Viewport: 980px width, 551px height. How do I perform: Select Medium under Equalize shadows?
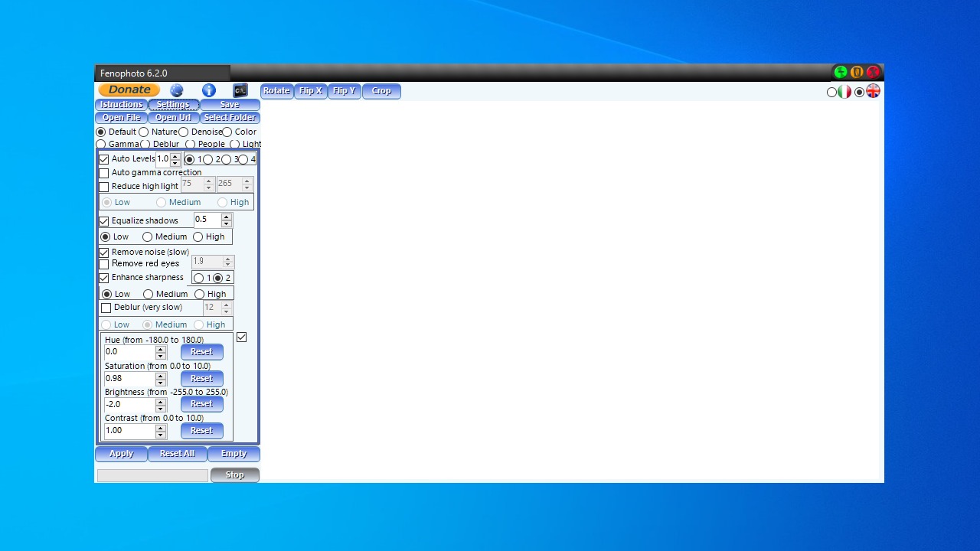tap(148, 237)
